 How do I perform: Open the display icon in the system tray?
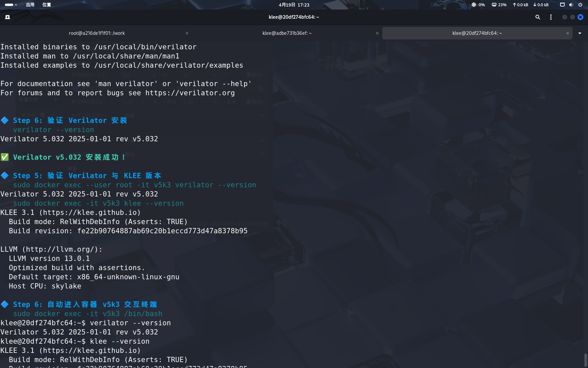point(562,5)
